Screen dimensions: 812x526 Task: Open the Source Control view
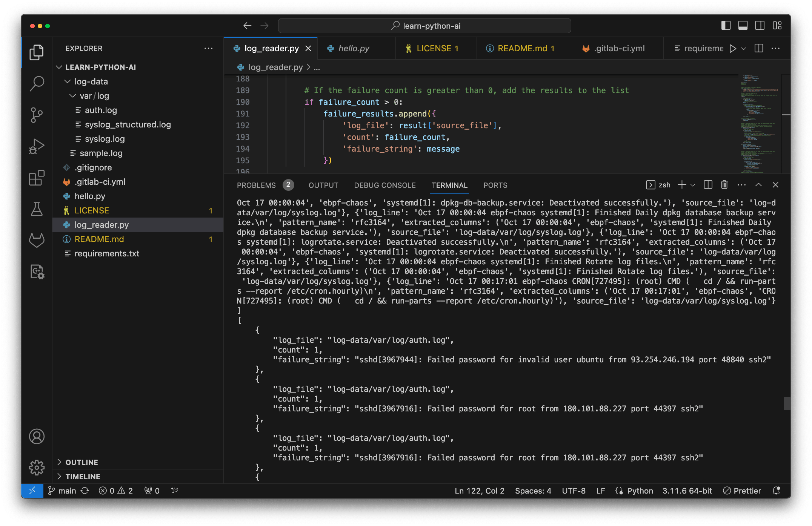click(x=37, y=115)
